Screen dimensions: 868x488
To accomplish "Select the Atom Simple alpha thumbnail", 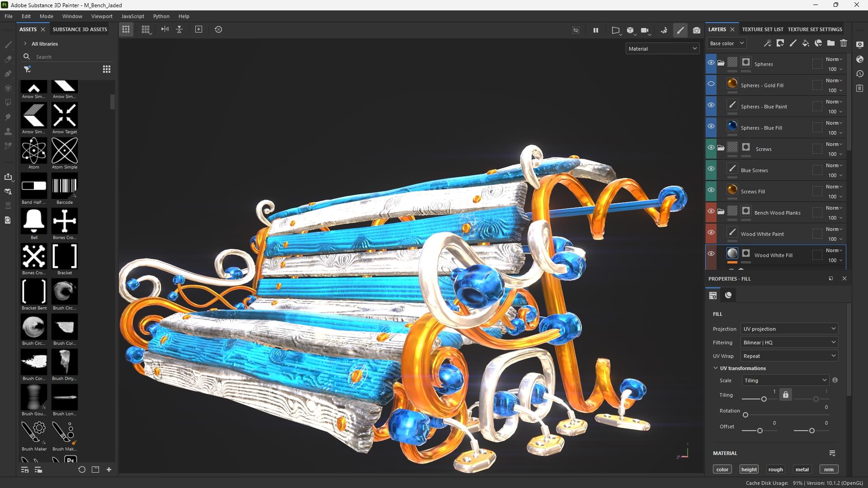I will point(65,150).
